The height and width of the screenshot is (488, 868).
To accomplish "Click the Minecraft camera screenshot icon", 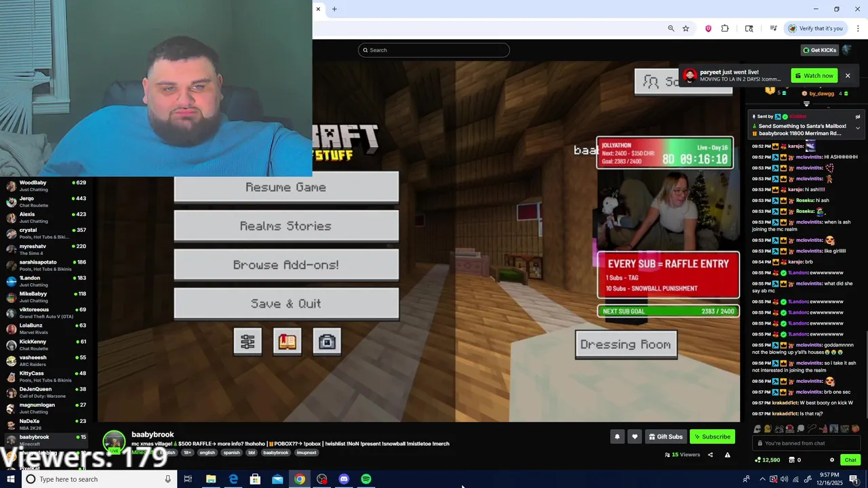I will click(x=327, y=342).
